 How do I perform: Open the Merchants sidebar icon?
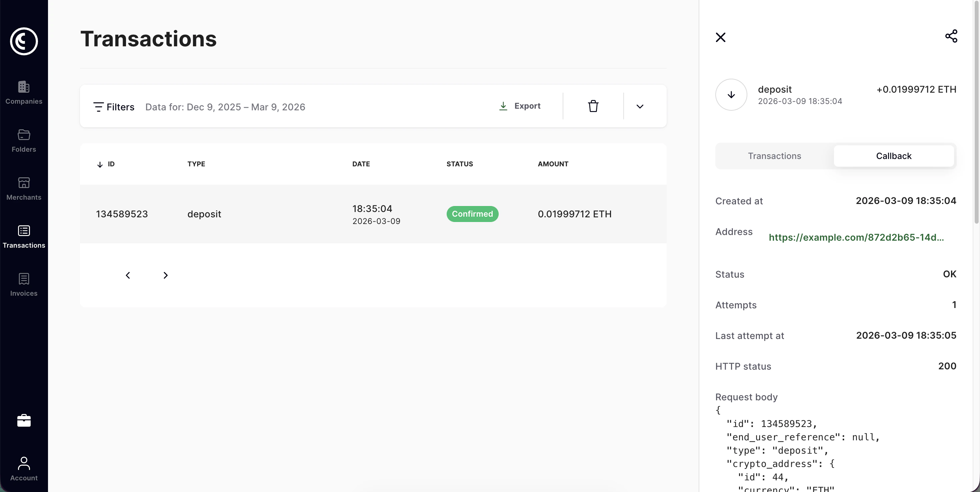24,188
